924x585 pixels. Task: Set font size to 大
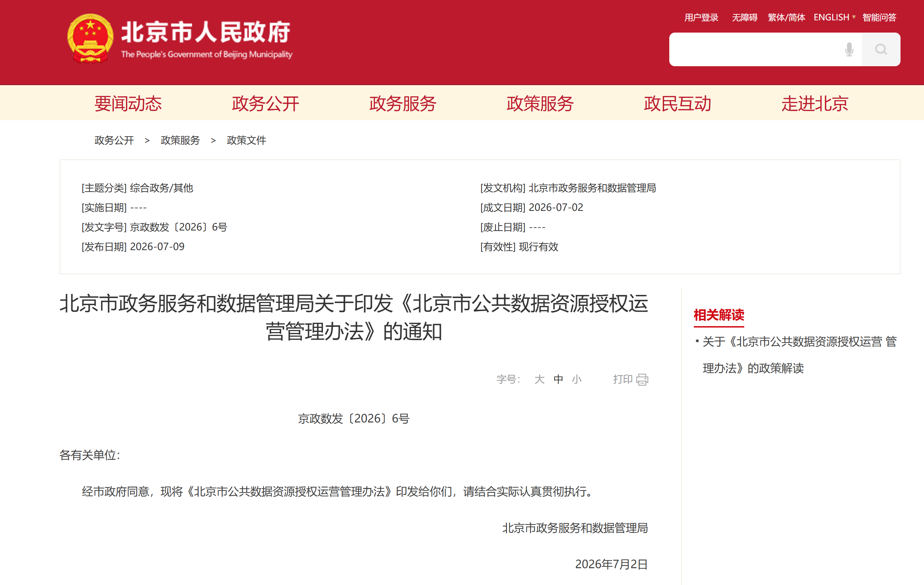point(540,379)
